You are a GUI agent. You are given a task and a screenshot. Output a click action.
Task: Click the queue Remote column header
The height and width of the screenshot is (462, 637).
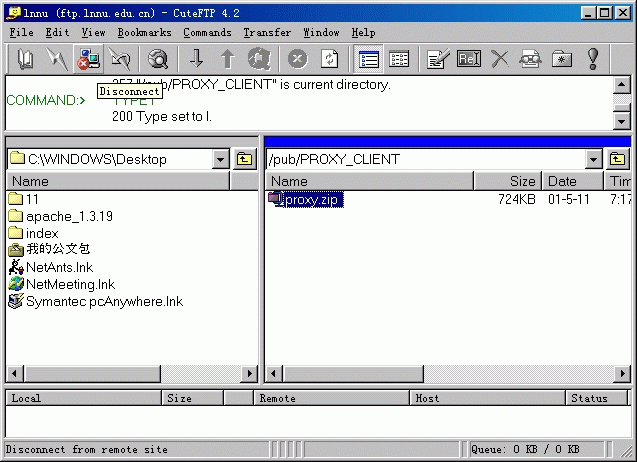click(332, 398)
